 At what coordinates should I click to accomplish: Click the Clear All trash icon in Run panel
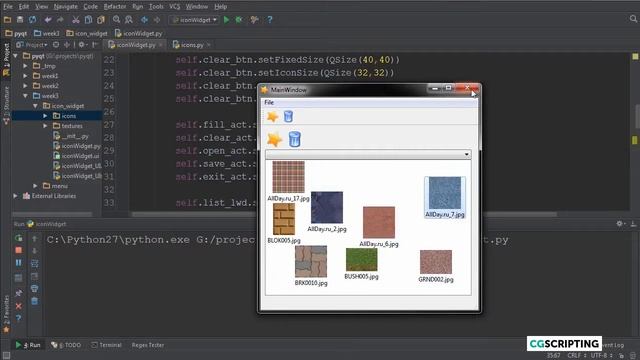coord(35,302)
